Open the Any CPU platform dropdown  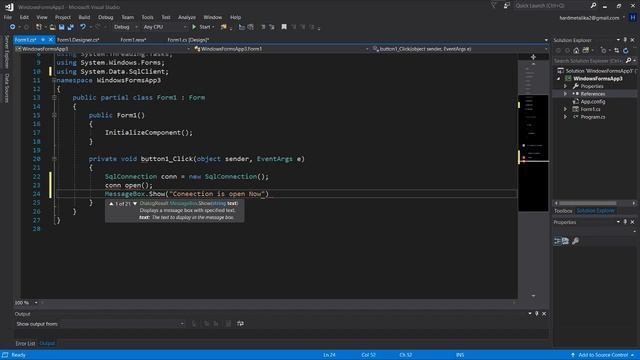[x=164, y=27]
